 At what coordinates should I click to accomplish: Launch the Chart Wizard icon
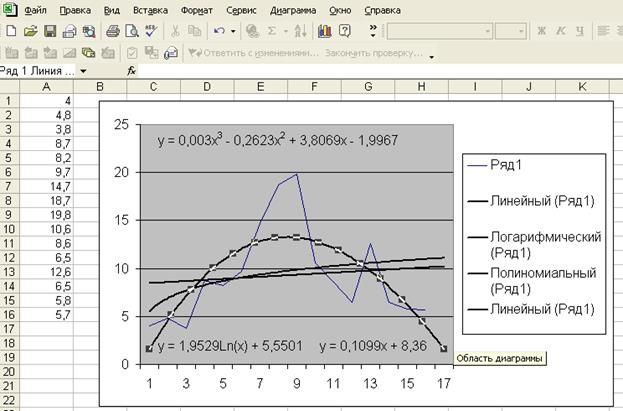coord(324,31)
